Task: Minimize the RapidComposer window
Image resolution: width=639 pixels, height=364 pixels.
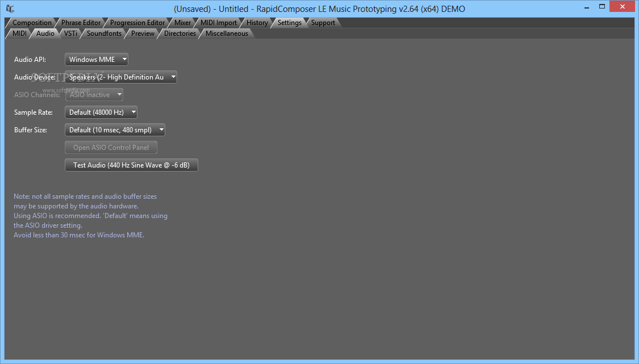Action: 587,7
